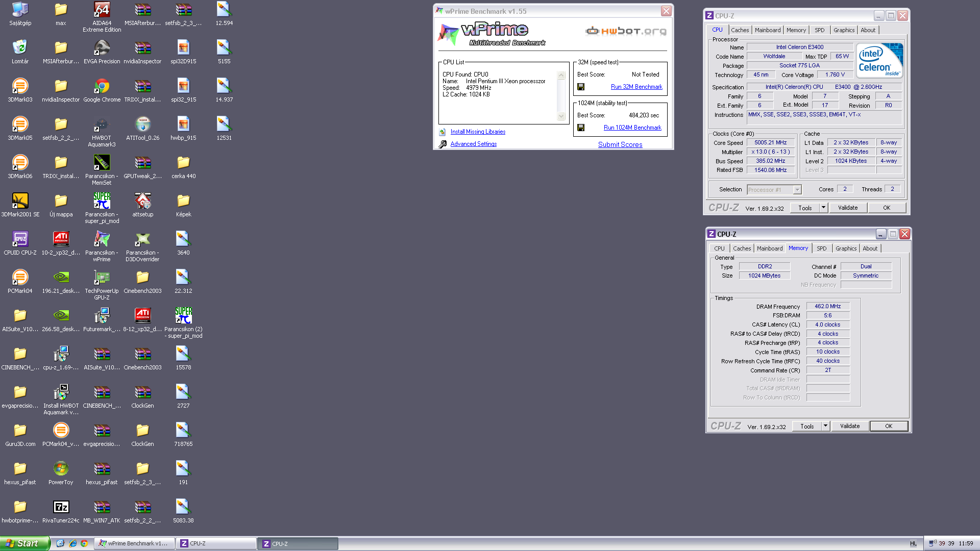980x551 pixels.
Task: Click CPU List scrollbar down arrow
Action: [561, 116]
